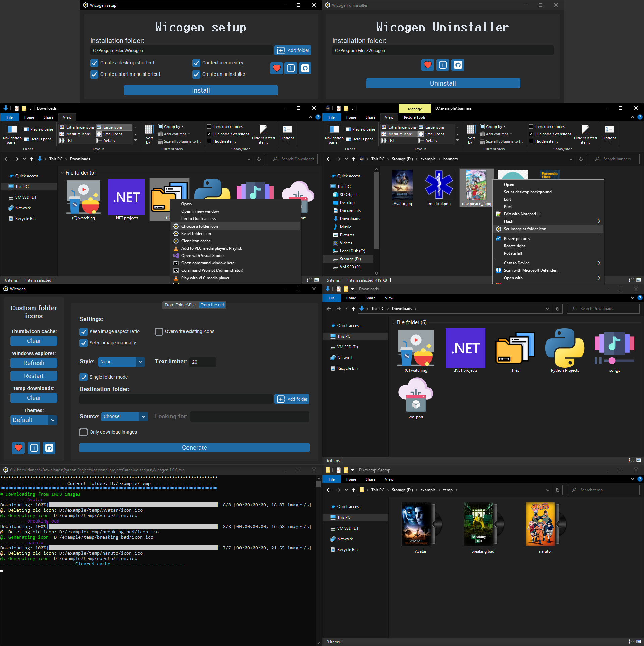Click the heart icon in Wicogen uninstaller
This screenshot has width=644, height=646.
point(428,65)
